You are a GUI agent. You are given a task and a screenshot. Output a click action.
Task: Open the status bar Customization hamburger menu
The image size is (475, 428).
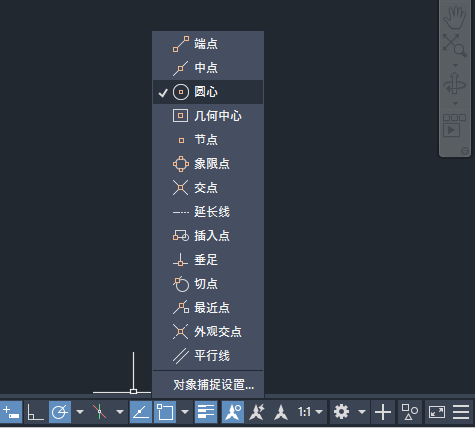(x=461, y=412)
